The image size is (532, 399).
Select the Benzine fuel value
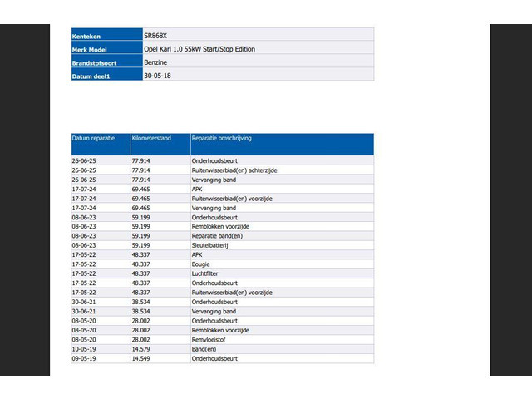coord(156,62)
